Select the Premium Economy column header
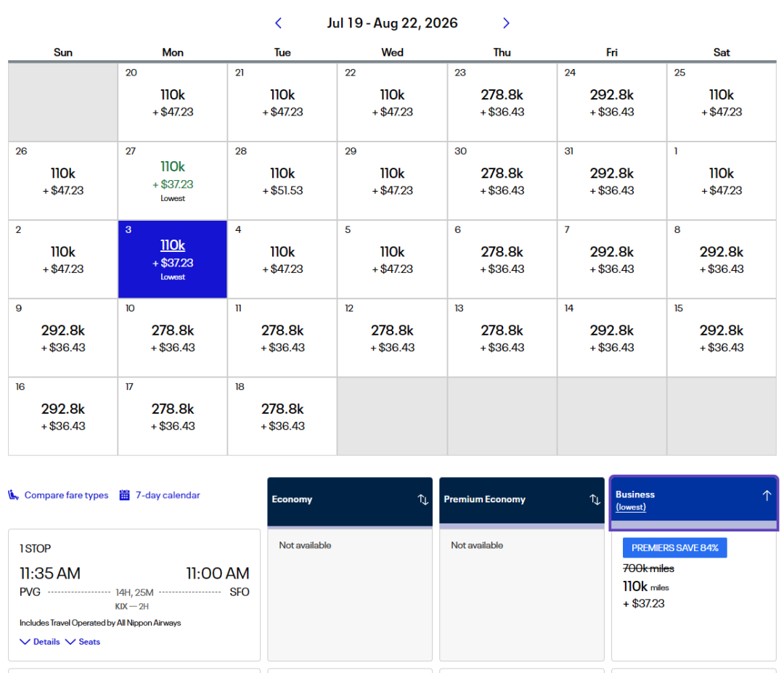Viewport: 784px width, 673px height. tap(512, 499)
